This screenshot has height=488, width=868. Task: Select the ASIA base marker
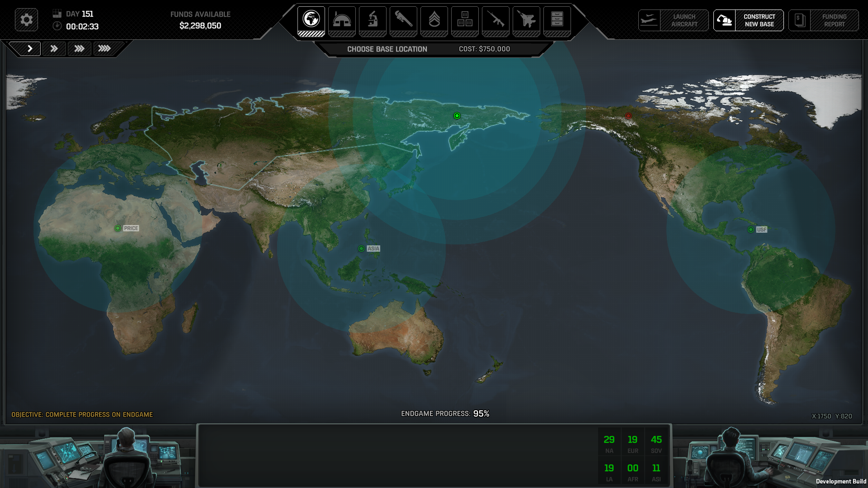(361, 249)
